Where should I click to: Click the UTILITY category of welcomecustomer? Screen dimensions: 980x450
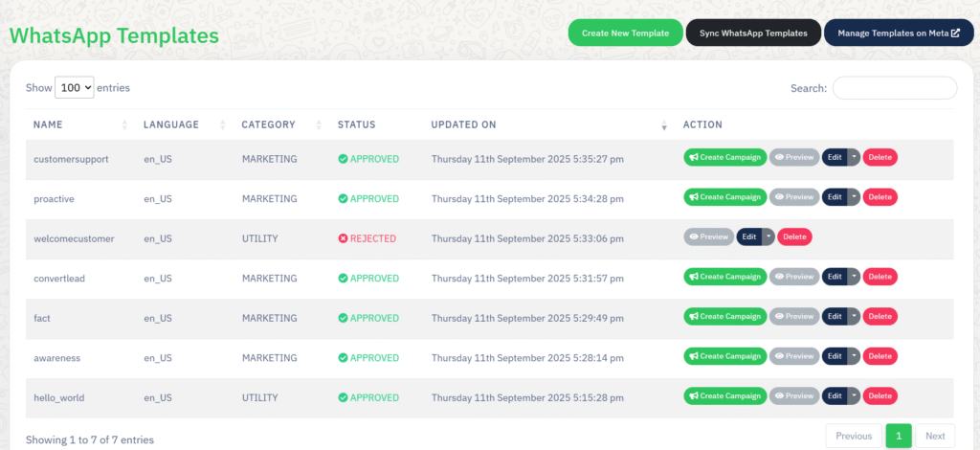click(260, 238)
